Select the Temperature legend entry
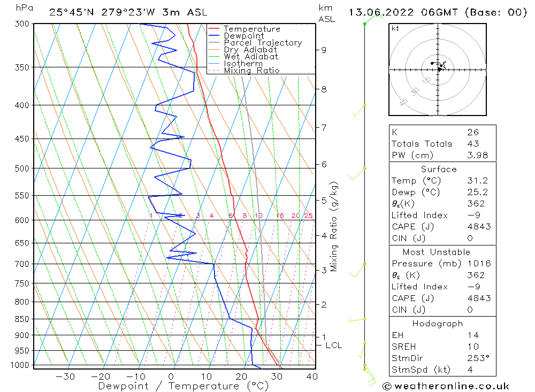 252,29
